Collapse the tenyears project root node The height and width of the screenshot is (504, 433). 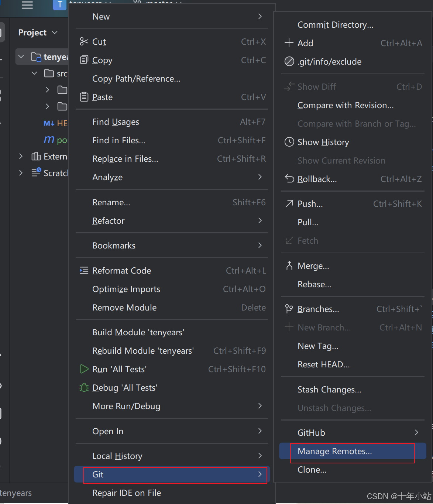coord(21,57)
